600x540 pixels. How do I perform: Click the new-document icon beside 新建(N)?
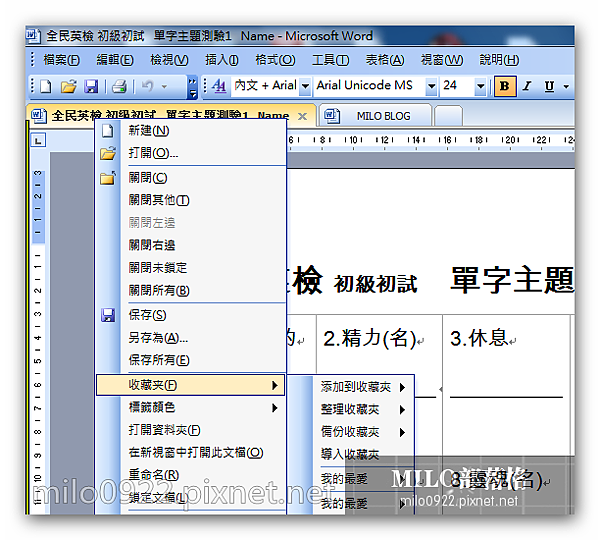(x=108, y=131)
